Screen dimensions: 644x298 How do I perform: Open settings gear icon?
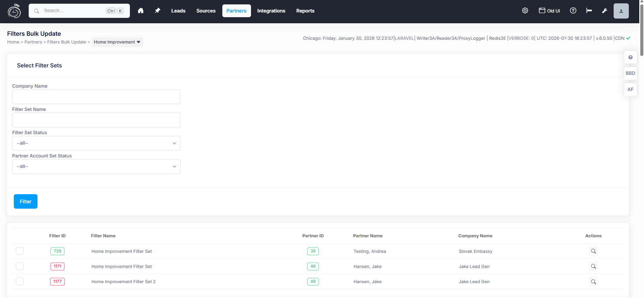(x=525, y=11)
